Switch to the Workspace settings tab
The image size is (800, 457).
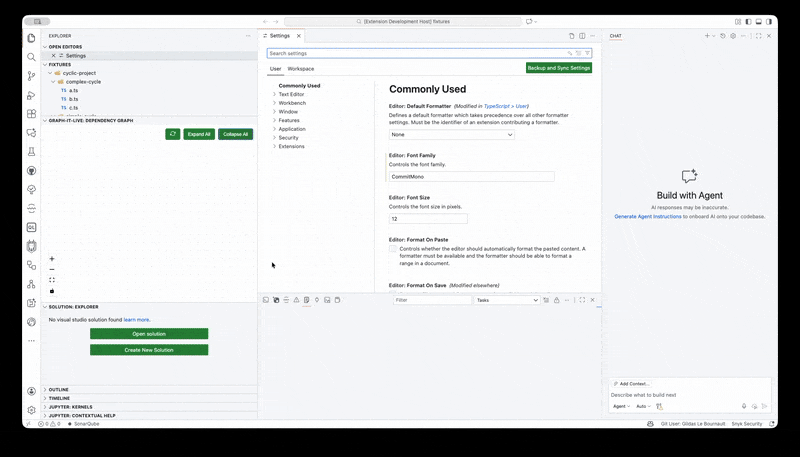pos(301,69)
